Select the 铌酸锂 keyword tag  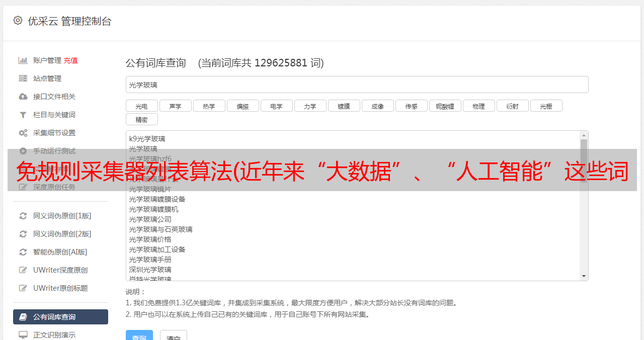tap(445, 106)
